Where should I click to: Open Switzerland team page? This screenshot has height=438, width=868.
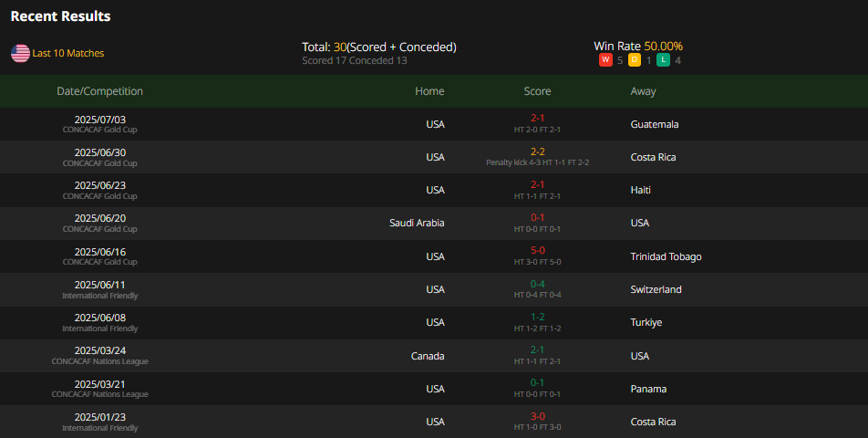[x=656, y=289]
